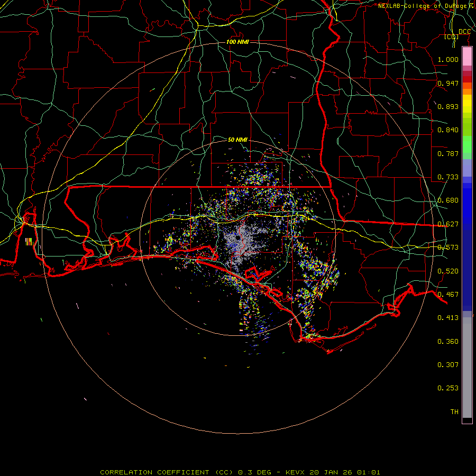
Task: Click the 0.520 scale value
Action: tap(448, 271)
